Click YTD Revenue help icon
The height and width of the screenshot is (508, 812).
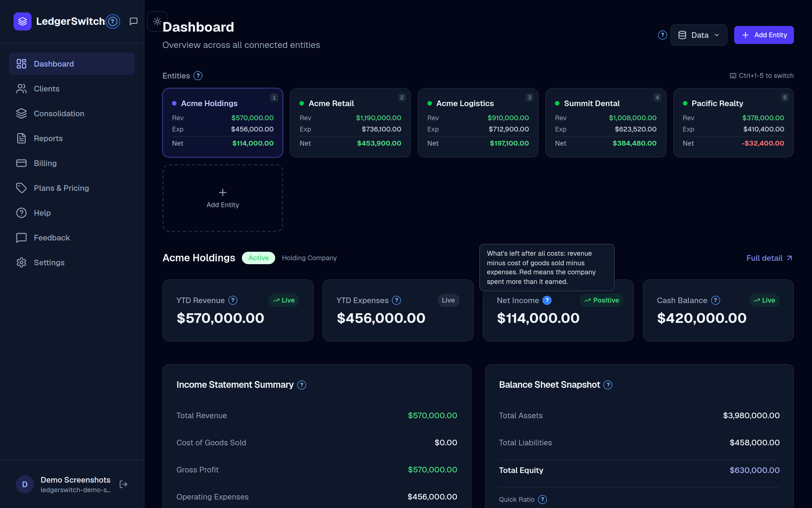pos(233,300)
